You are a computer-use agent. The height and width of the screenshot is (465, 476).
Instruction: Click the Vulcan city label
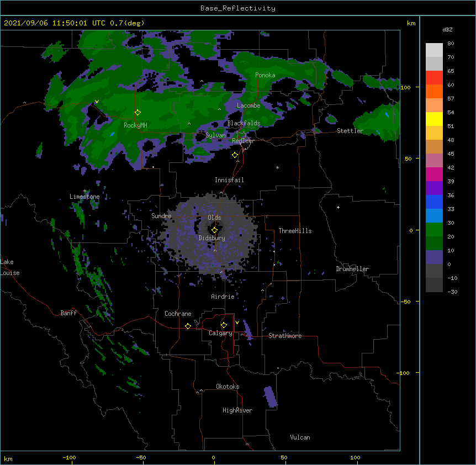pos(300,437)
